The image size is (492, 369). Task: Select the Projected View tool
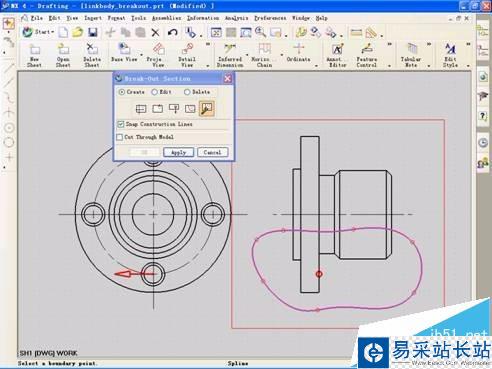click(x=158, y=55)
